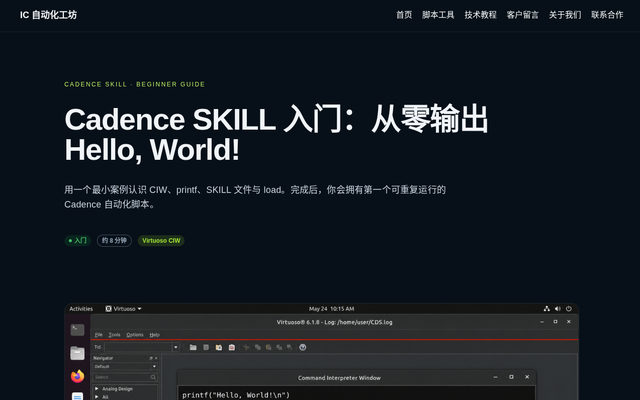Go to 脚本工具 page
Image resolution: width=640 pixels, height=400 pixels.
(x=438, y=15)
